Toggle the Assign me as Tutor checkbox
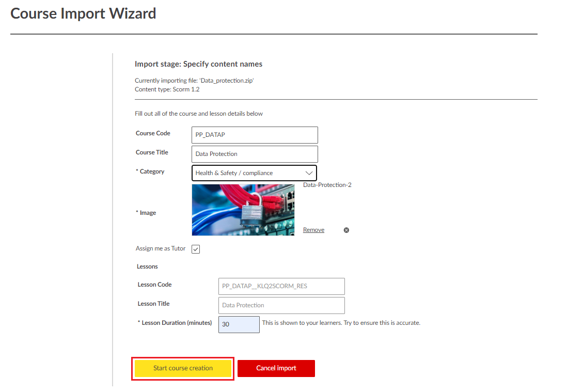Image resolution: width=583 pixels, height=392 pixels. click(x=196, y=249)
